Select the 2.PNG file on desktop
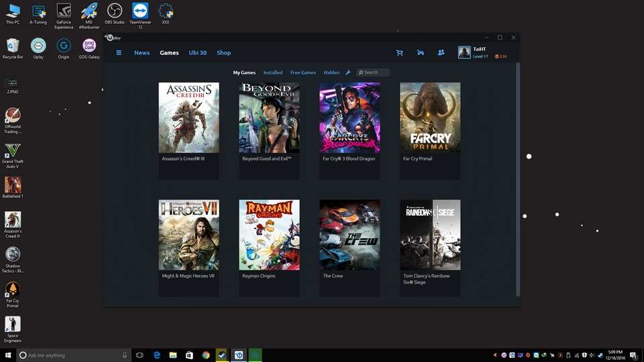 click(12, 86)
